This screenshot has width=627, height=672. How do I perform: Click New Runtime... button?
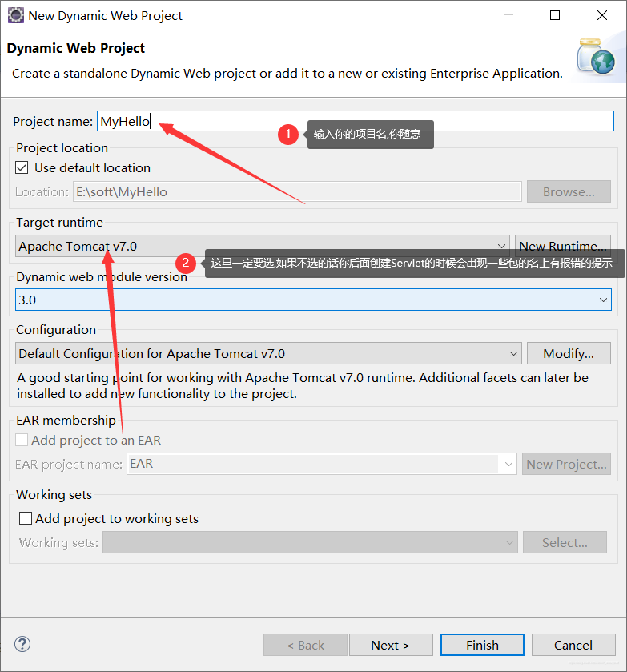click(x=563, y=246)
